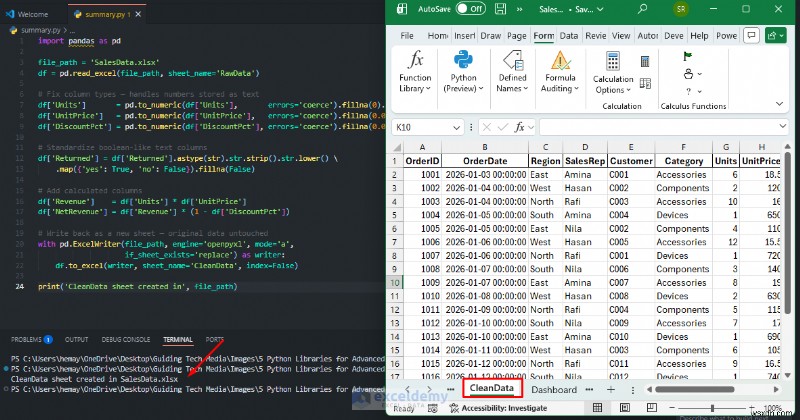Switch to the Home ribbon tab
The width and height of the screenshot is (800, 420).
pos(438,36)
